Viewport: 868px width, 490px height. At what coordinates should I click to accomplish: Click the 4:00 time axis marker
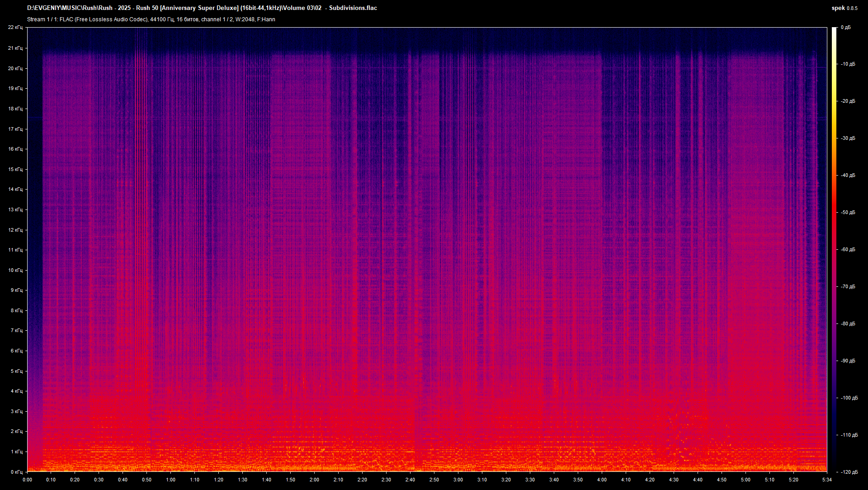pyautogui.click(x=602, y=480)
